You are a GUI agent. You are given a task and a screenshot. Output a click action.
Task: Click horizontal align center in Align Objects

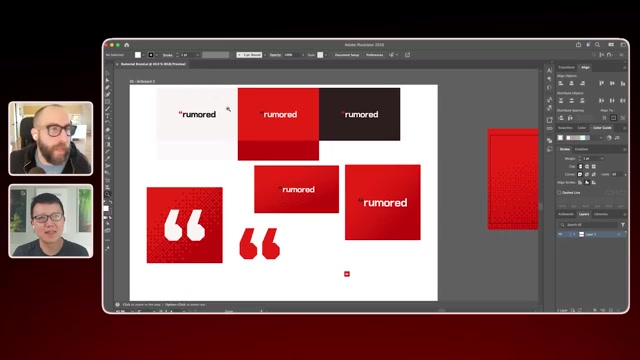click(571, 83)
